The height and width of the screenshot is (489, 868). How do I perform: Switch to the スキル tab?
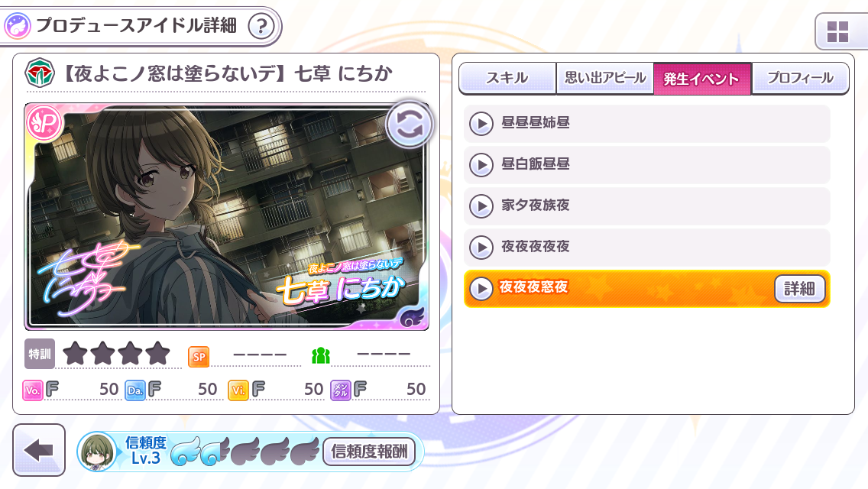(x=507, y=78)
